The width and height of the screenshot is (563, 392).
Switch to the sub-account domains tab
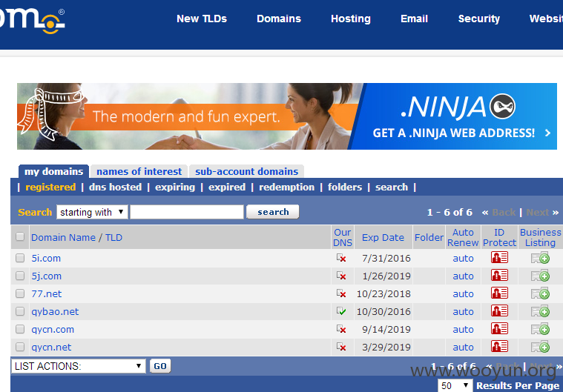coord(247,171)
